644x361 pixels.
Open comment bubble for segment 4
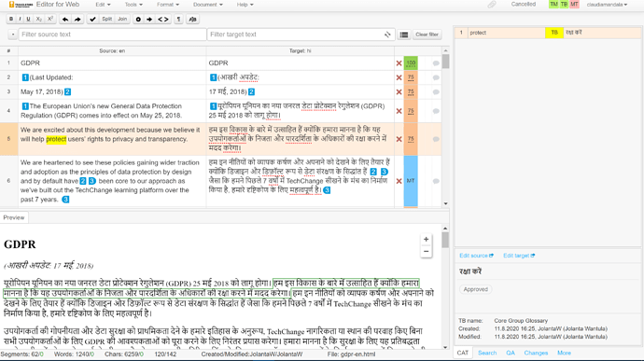click(x=436, y=111)
